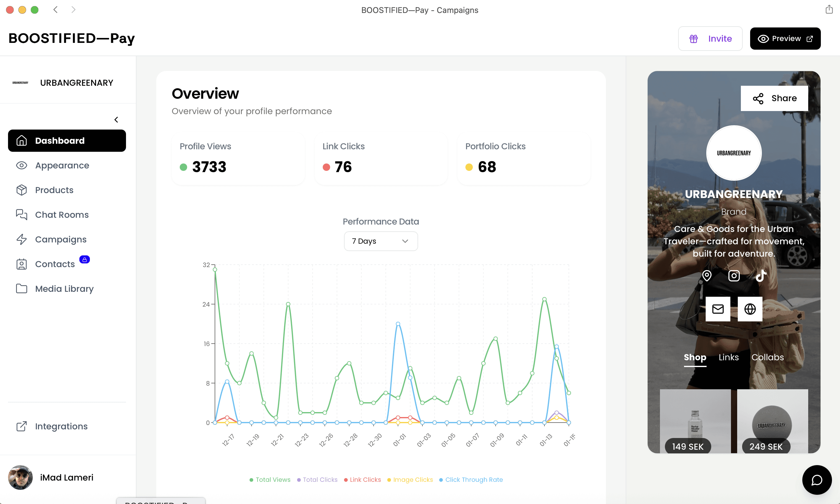
Task: Click the location pin icon on profile
Action: click(707, 275)
